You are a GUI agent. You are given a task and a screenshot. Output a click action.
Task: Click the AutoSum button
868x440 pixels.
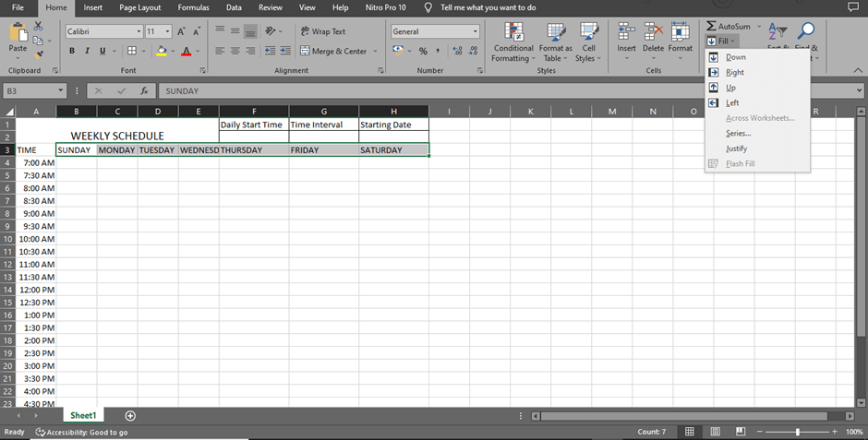(x=729, y=26)
